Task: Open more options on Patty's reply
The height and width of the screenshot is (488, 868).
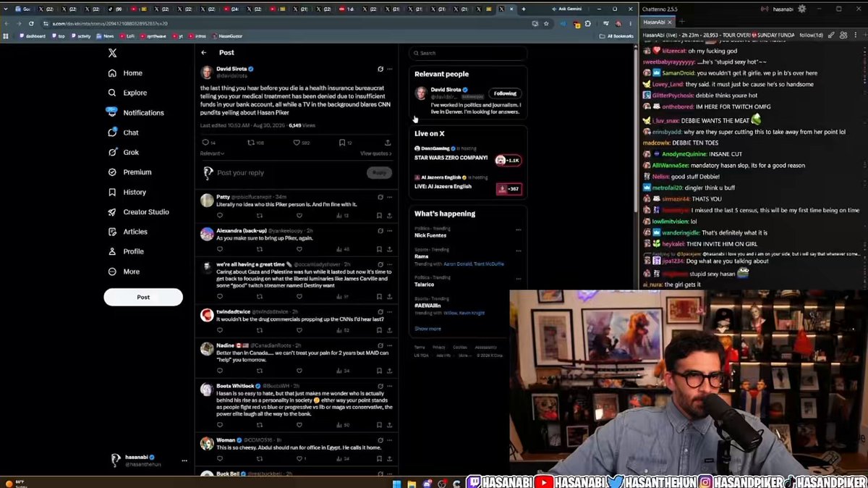Action: [390, 197]
